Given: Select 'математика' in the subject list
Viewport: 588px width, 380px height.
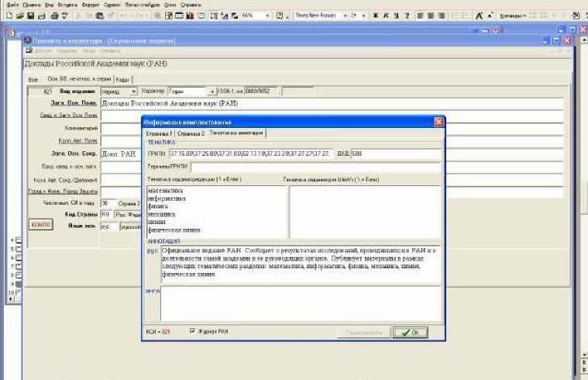Looking at the screenshot, I should click(x=165, y=191).
